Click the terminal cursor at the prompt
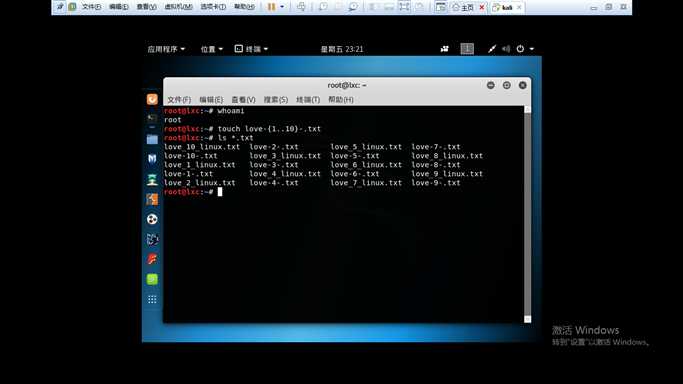Viewport: 683px width, 384px height. coord(220,192)
